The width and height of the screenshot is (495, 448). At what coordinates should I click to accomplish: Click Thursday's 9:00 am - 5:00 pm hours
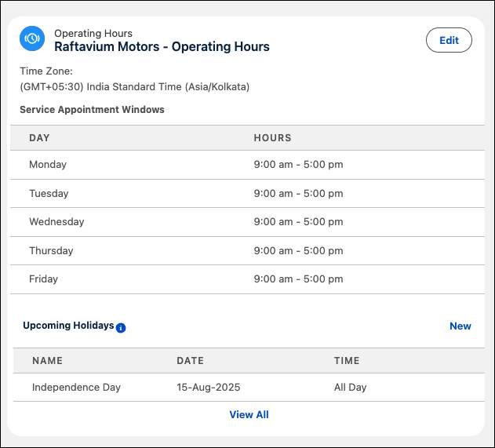tap(298, 251)
